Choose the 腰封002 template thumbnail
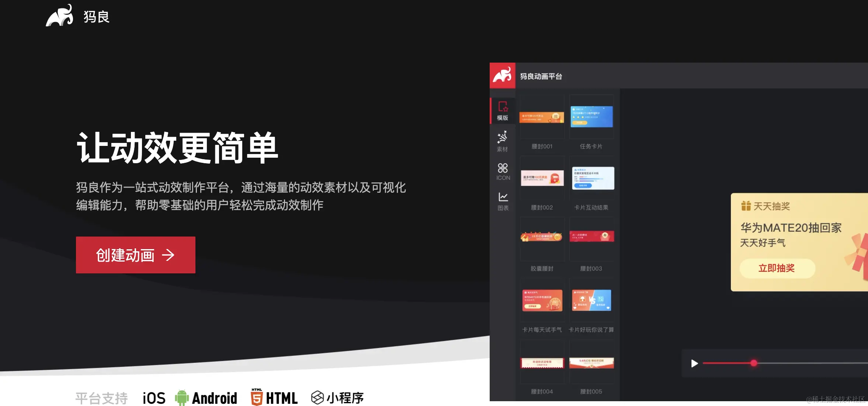The image size is (868, 406). (542, 178)
